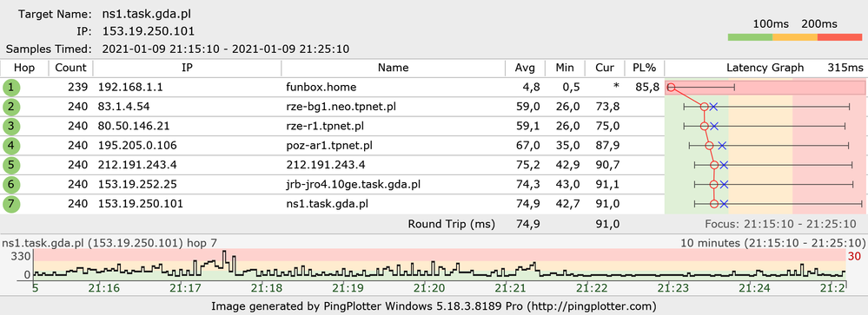Image resolution: width=868 pixels, height=315 pixels.
Task: Click the hop 1 red latency marker
Action: click(671, 88)
